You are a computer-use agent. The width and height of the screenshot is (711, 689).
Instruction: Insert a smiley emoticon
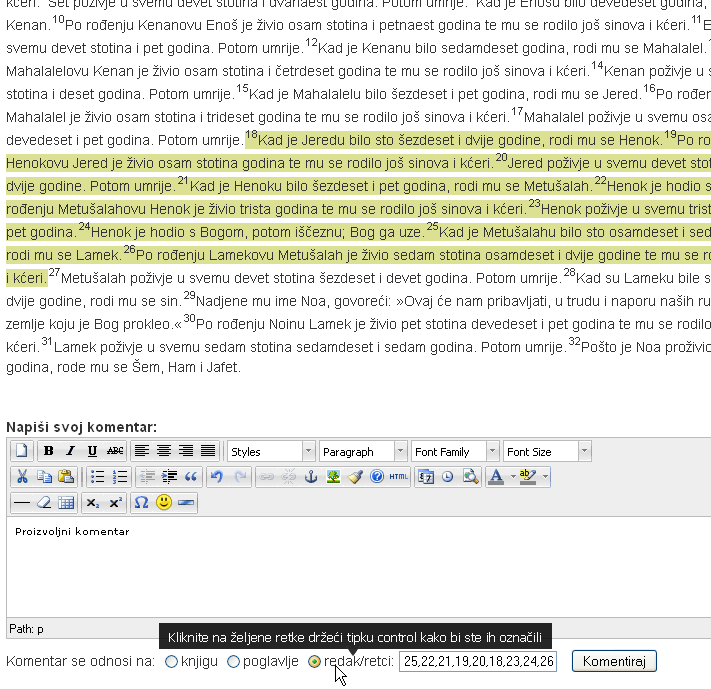pos(163,502)
